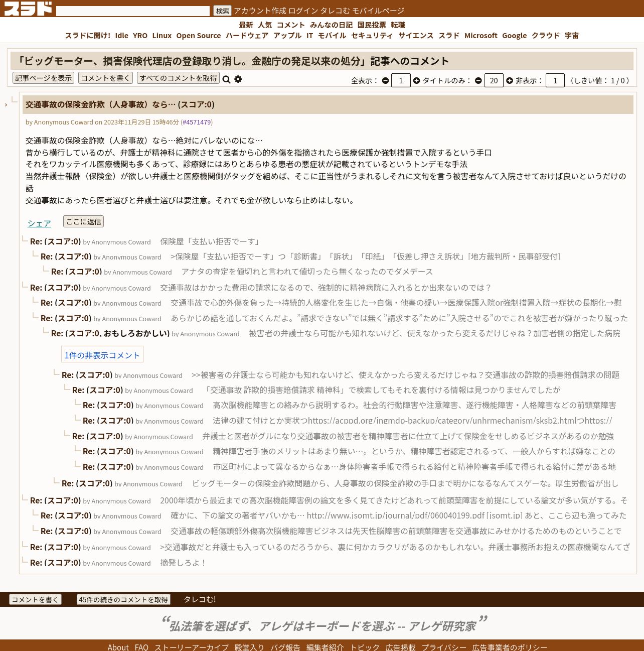This screenshot has width=644, height=651.
Task: Decrease the 全表示 threshold with minus icon
Action: point(385,81)
